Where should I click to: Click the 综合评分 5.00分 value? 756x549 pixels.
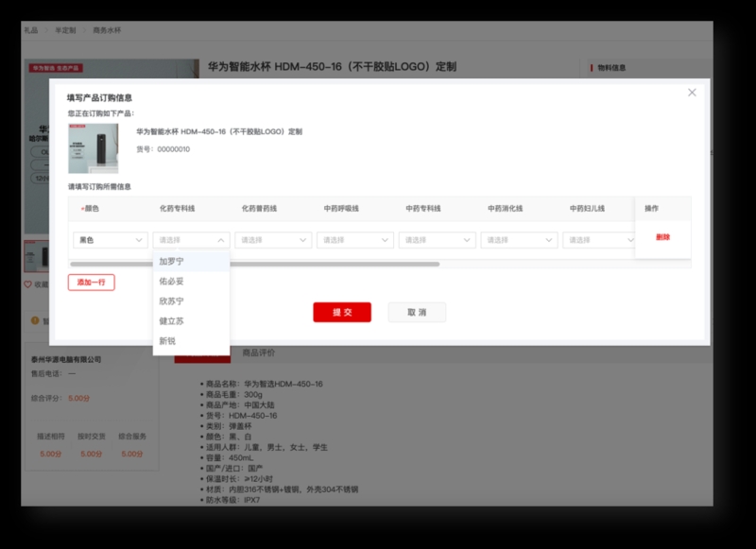tap(78, 398)
